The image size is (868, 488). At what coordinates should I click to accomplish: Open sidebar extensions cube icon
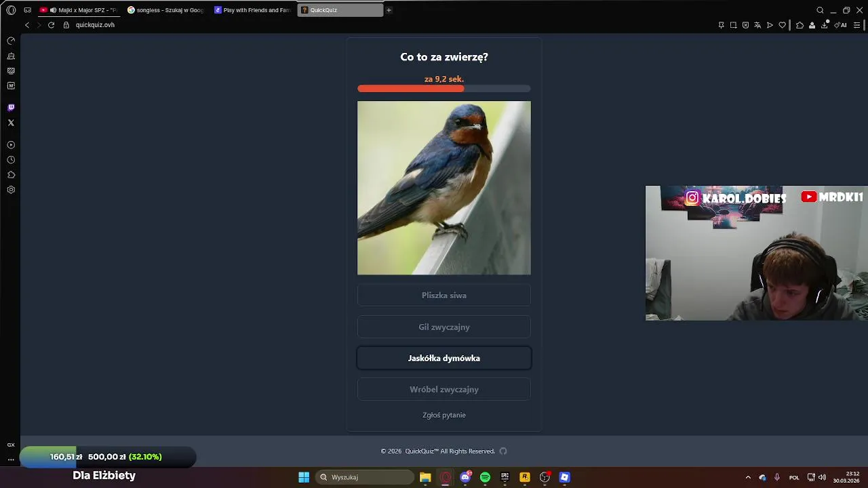pyautogui.click(x=11, y=175)
